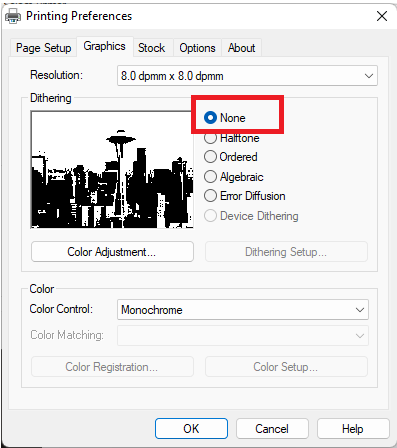Screen dimensions: 397x448
Task: Choose Halftone dithering option
Action: [210, 138]
